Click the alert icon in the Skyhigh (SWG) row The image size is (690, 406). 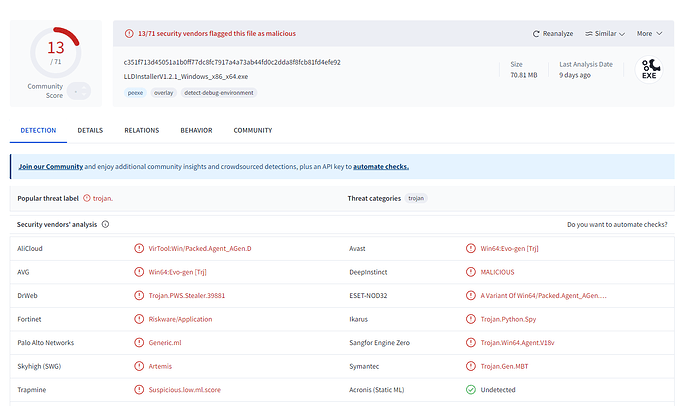pyautogui.click(x=139, y=366)
